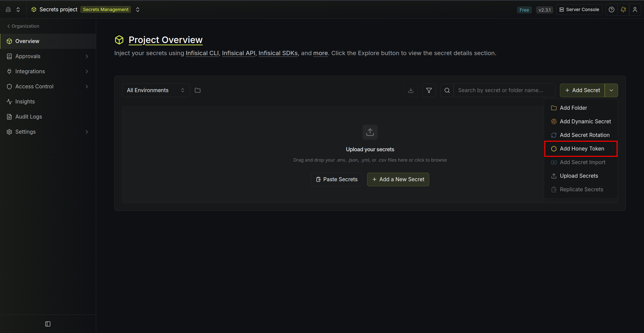
Task: Click the upload icon in the drop zone
Action: coord(370,132)
